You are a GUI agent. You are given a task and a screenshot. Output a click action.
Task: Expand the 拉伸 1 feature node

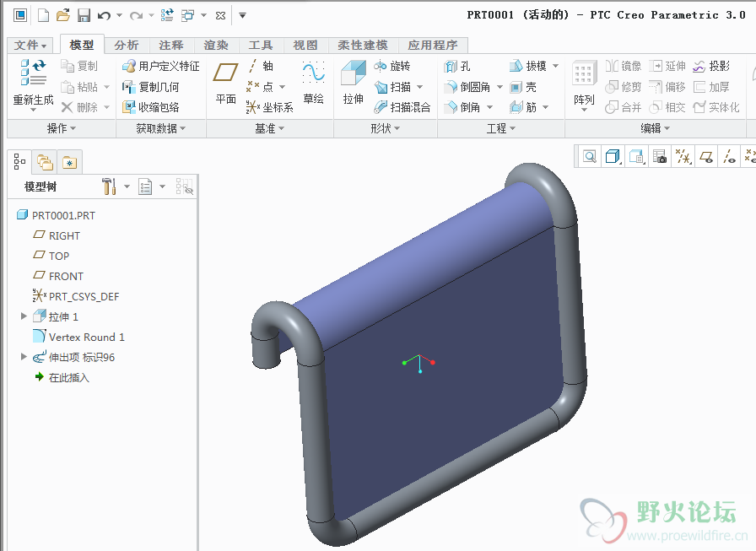click(24, 316)
